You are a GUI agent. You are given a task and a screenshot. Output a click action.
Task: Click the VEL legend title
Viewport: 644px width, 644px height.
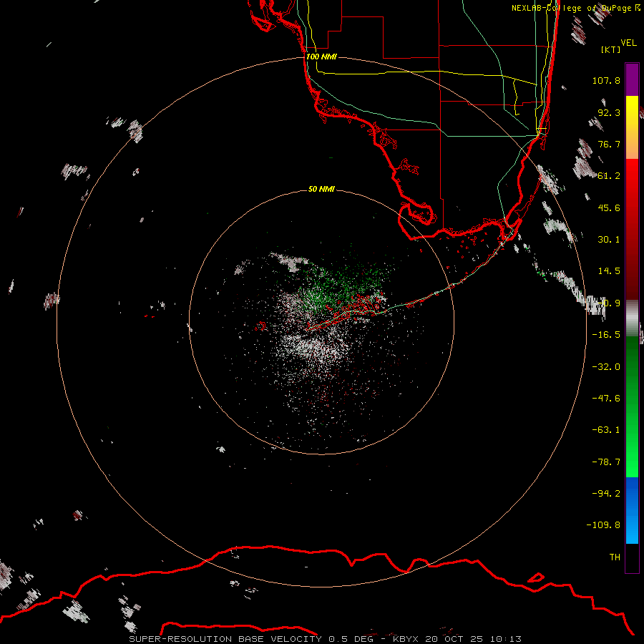point(628,43)
